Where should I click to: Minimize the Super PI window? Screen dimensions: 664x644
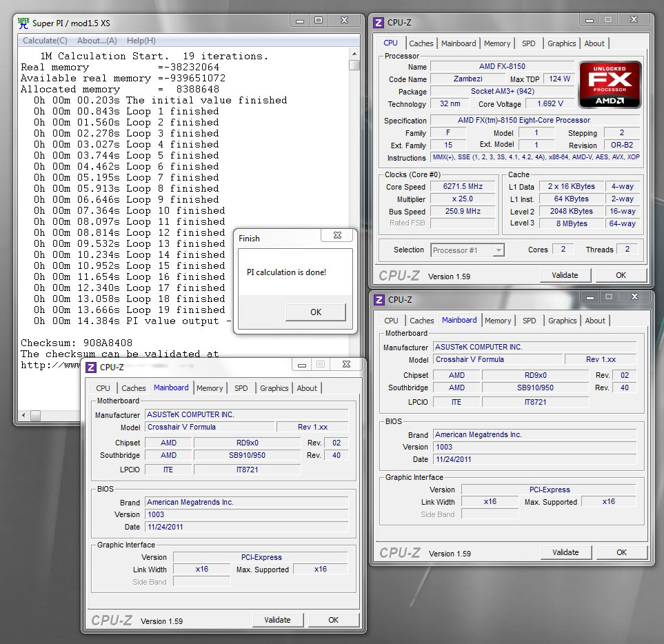pyautogui.click(x=300, y=21)
